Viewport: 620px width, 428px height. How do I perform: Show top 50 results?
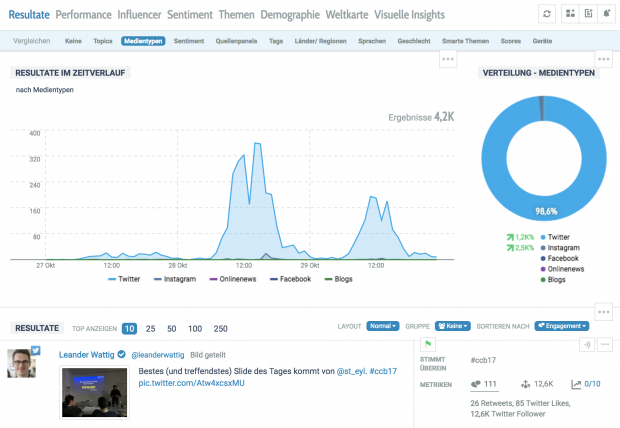click(x=173, y=328)
